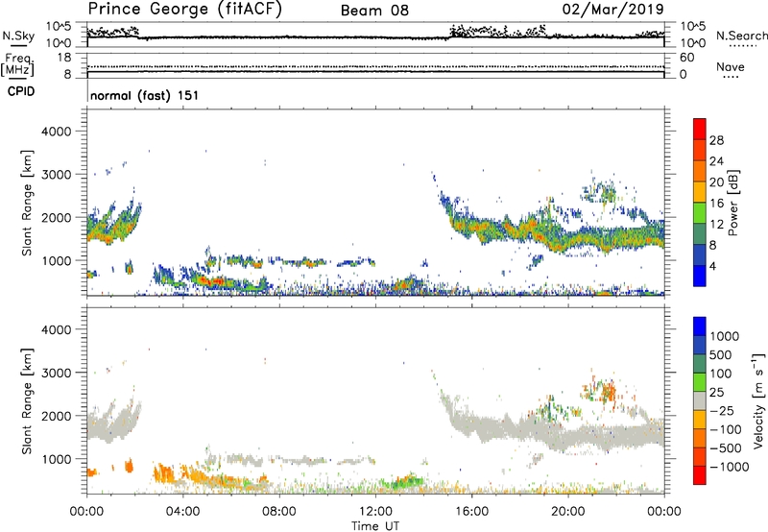The height and width of the screenshot is (532, 768).
Task: Click the '24' label on power colorbar
Action: tap(716, 161)
